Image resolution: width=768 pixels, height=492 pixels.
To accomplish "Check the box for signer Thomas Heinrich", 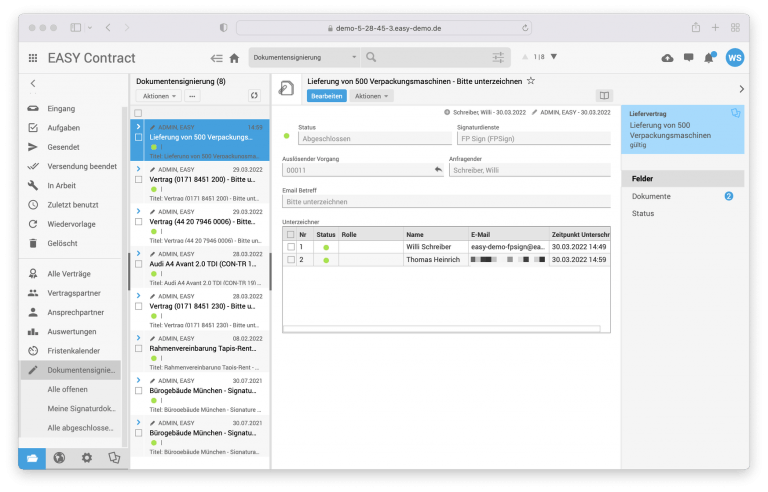I will [291, 260].
